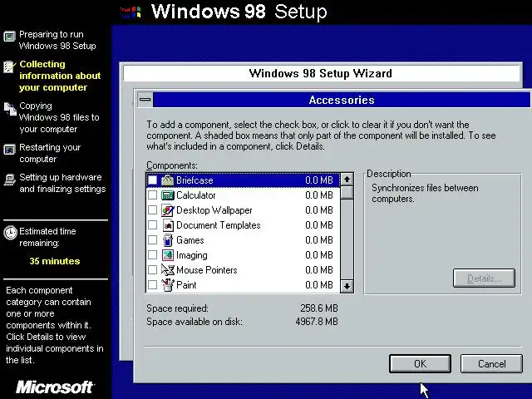Click the 4967.8 MB available value
The width and height of the screenshot is (532, 399).
pyautogui.click(x=317, y=322)
